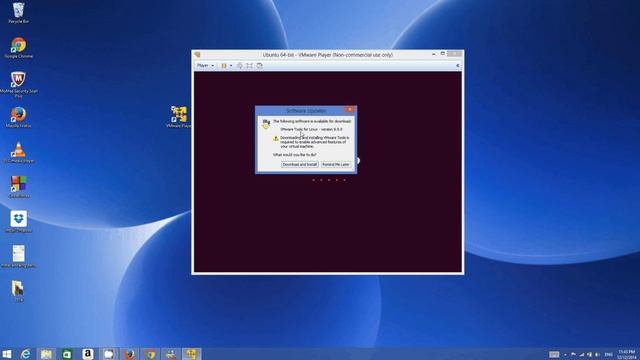Open Amazon app from taskbar
This screenshot has height=360, width=640.
tap(88, 354)
